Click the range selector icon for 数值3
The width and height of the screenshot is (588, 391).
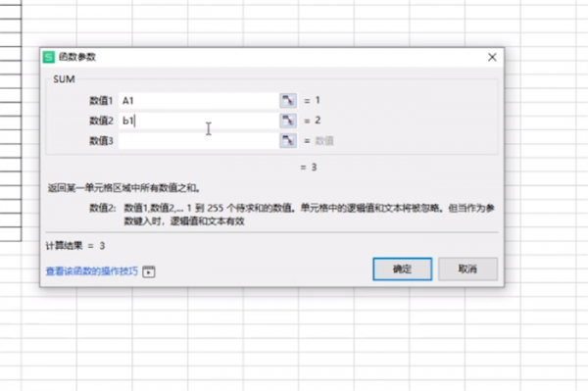pyautogui.click(x=288, y=141)
